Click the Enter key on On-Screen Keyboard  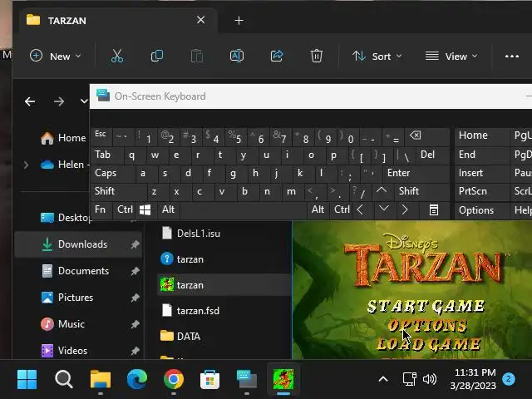tap(416, 174)
